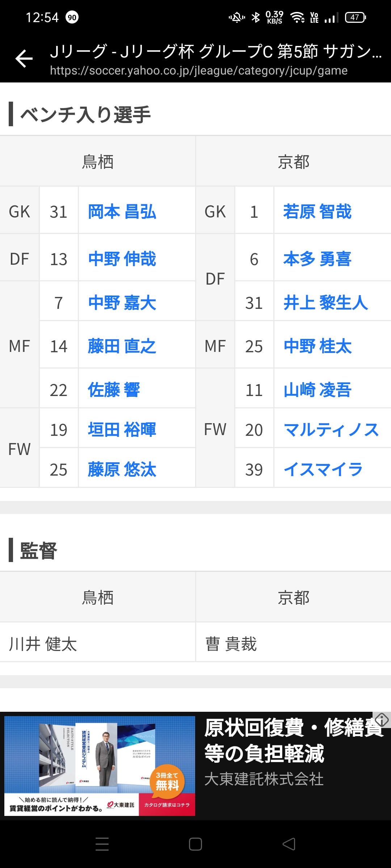The width and height of the screenshot is (391, 868).
Task: Open player 中野 伸哉 profile link
Action: coord(122,259)
